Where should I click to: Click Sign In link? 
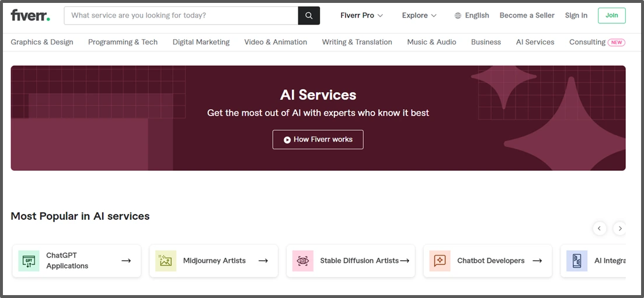[576, 16]
